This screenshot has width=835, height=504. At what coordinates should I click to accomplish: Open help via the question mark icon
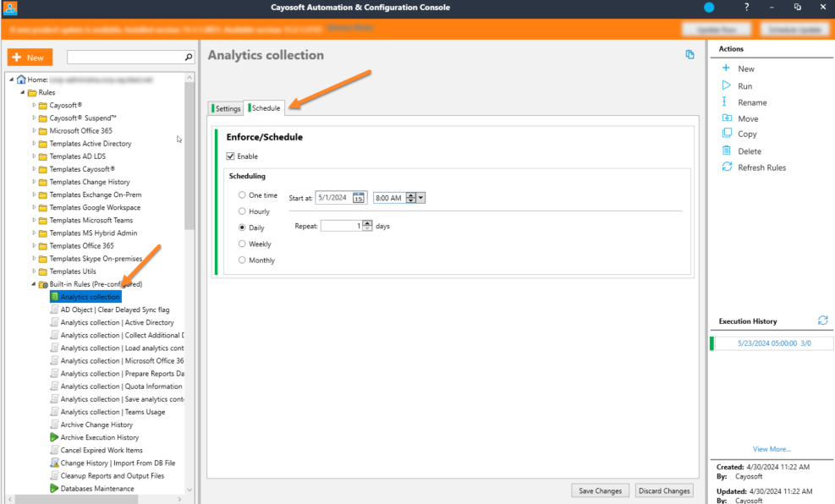tap(747, 7)
